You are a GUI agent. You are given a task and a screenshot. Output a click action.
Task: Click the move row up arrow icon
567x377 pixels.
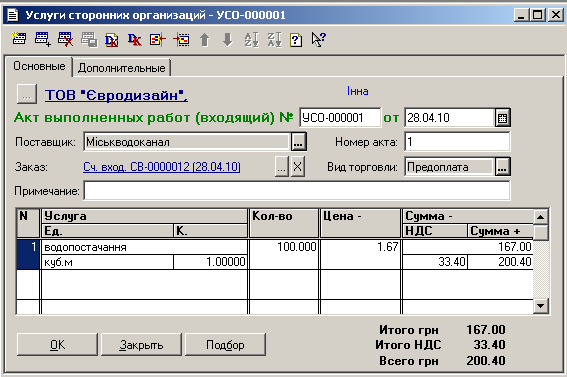[205, 39]
